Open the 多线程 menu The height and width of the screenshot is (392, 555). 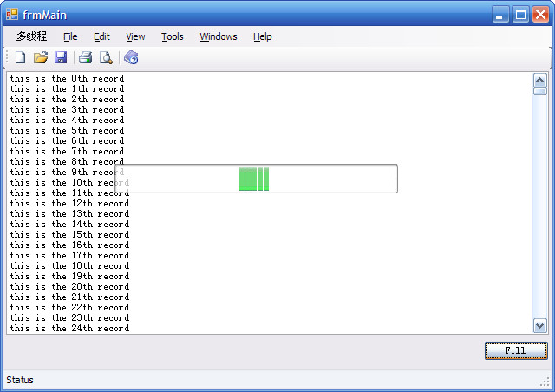(x=31, y=36)
